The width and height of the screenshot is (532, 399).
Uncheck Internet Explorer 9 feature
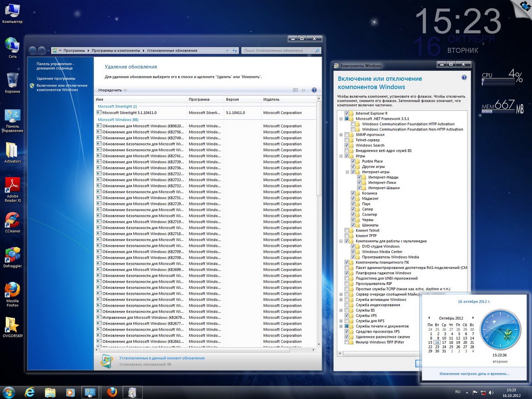click(347, 113)
